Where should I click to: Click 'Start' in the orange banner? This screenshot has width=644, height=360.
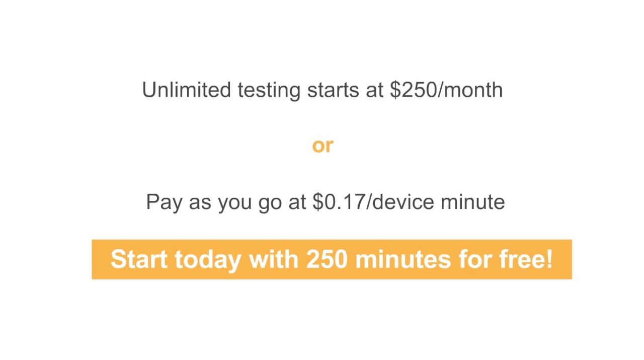(x=139, y=259)
